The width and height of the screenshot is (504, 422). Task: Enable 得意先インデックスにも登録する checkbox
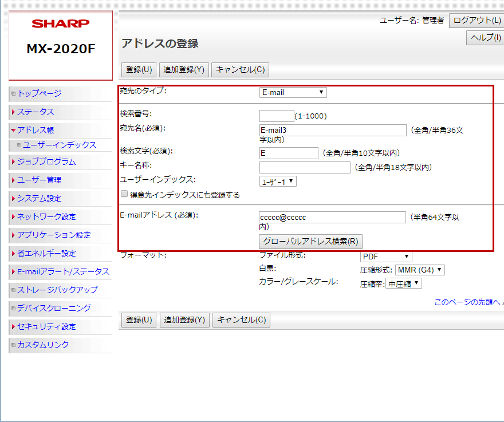click(x=124, y=194)
